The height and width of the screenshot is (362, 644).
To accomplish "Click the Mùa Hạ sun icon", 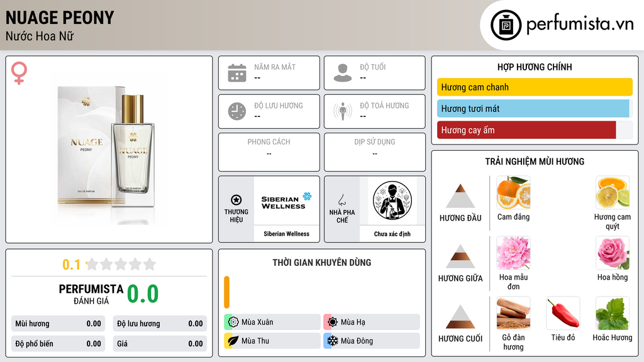I will click(x=333, y=322).
